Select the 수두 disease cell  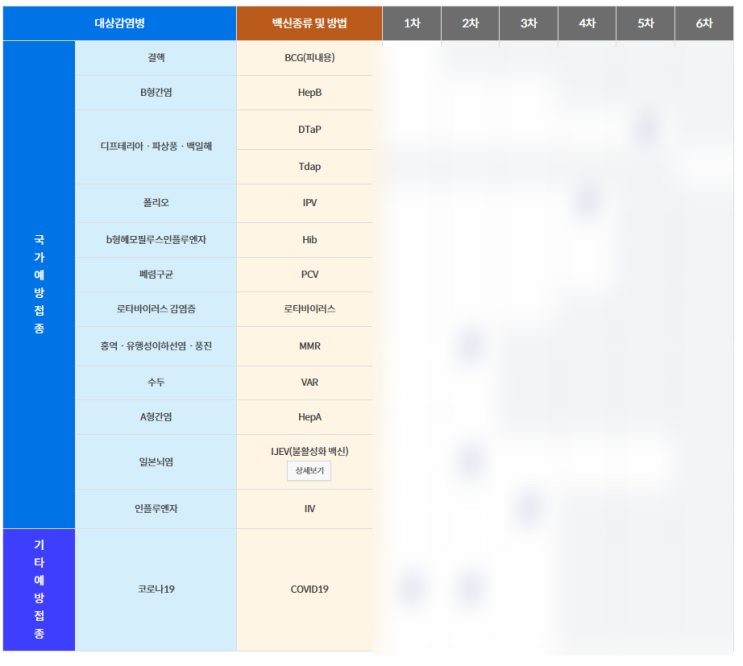pyautogui.click(x=156, y=383)
